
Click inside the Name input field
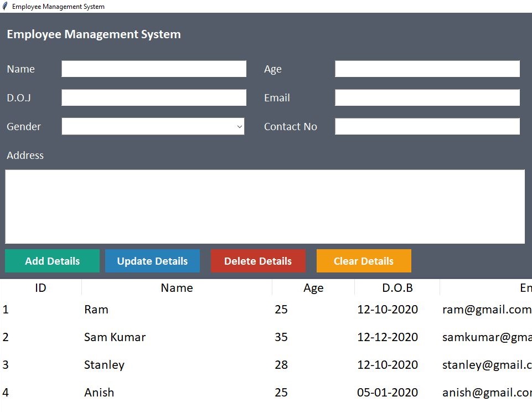(x=153, y=68)
